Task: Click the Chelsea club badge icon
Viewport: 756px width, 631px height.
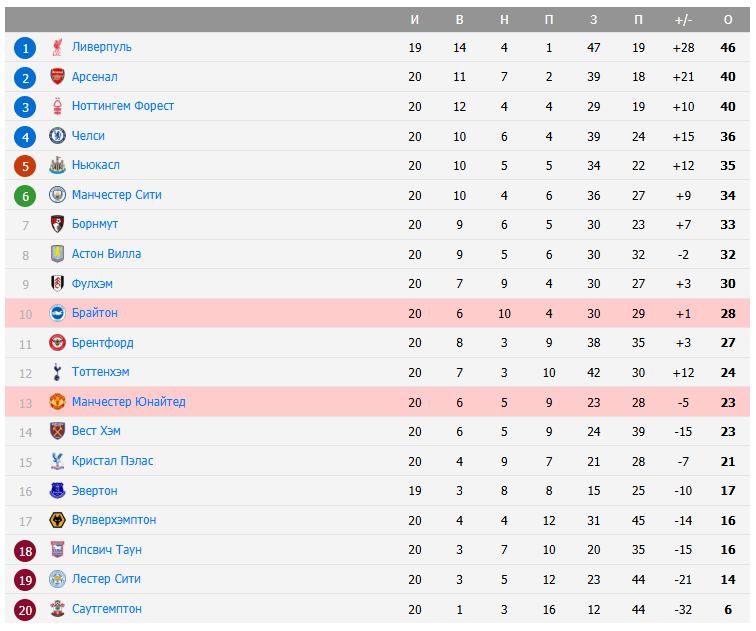Action: coord(57,136)
